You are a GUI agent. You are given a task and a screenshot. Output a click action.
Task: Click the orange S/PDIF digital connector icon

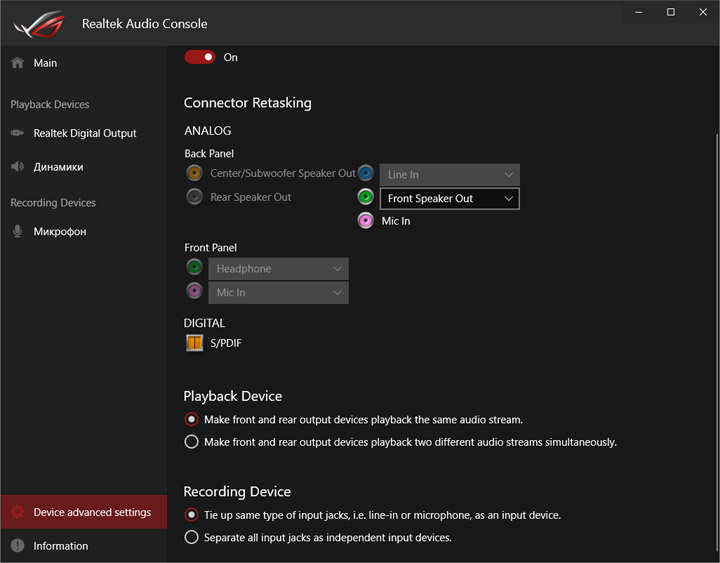click(195, 343)
